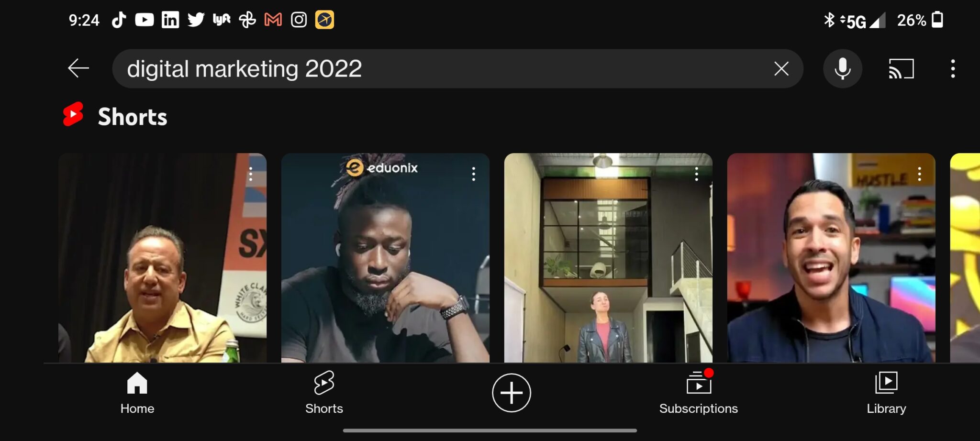980x441 pixels.
Task: Open options on the Hustle short
Action: pos(919,174)
